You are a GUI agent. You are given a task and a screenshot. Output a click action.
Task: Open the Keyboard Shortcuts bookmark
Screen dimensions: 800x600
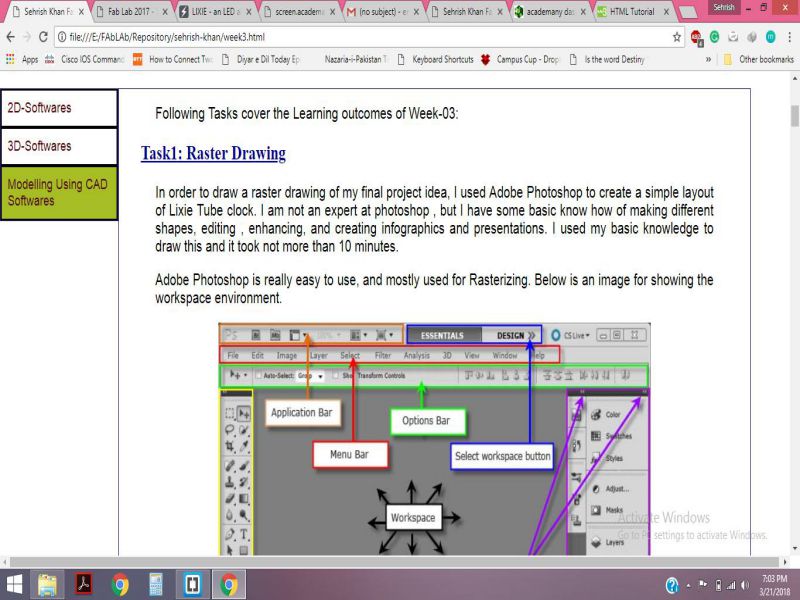point(436,59)
